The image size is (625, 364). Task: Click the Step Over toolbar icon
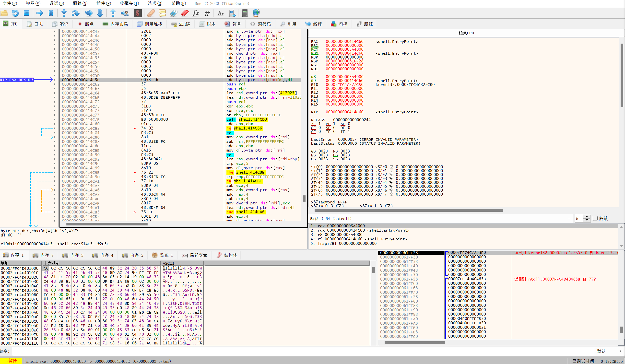(x=75, y=13)
